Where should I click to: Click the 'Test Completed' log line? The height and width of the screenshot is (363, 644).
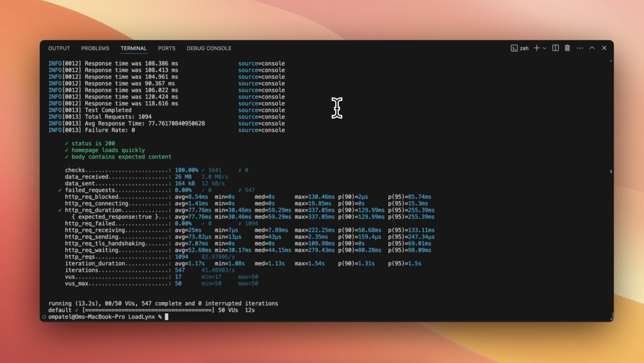coord(108,110)
